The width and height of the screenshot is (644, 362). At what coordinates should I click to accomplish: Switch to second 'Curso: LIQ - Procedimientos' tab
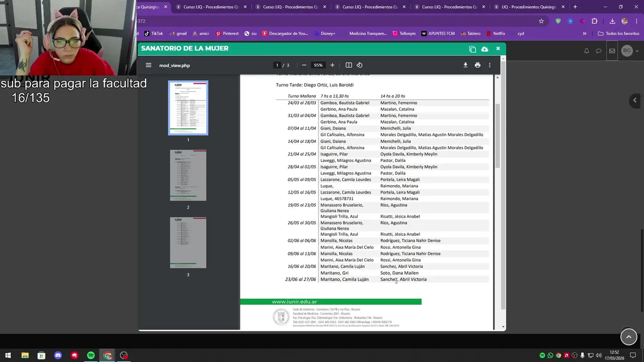click(291, 7)
